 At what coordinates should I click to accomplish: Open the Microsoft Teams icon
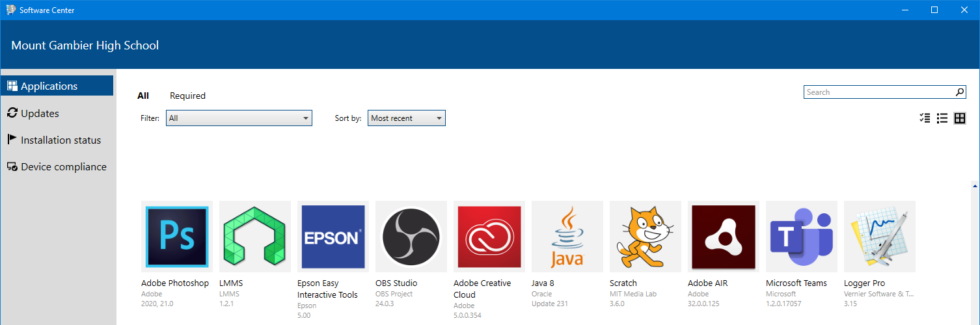[802, 237]
